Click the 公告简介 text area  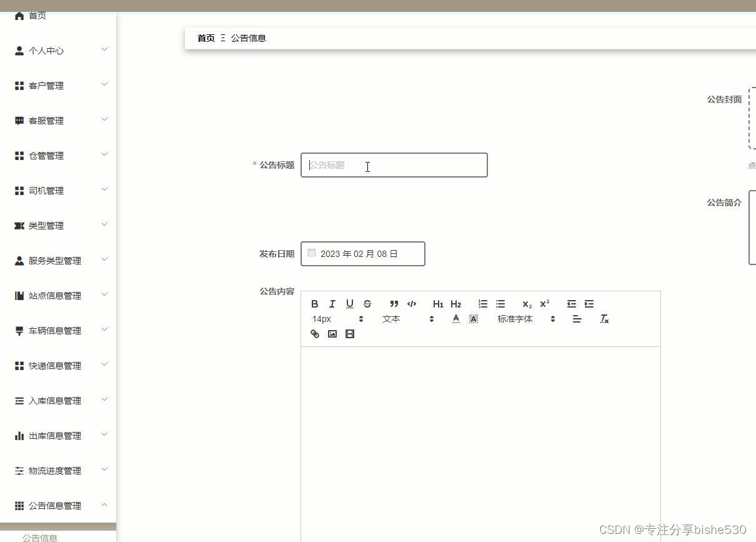[752, 228]
